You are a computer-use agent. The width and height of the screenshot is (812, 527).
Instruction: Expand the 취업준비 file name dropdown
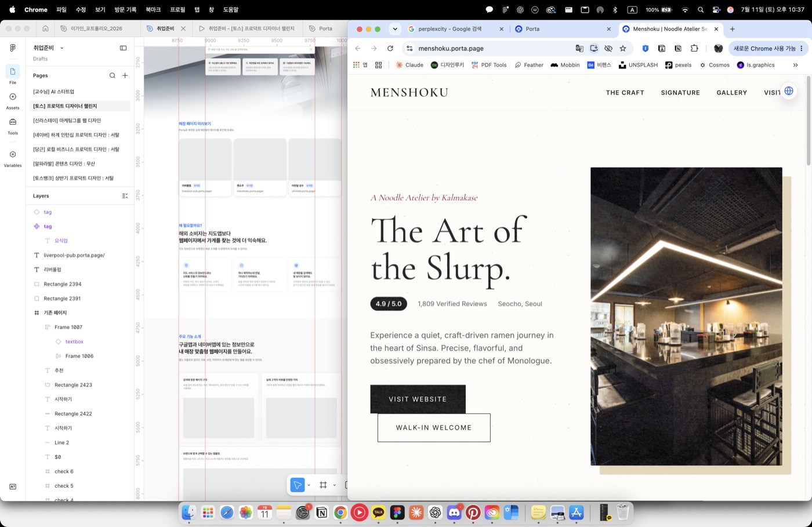(62, 48)
